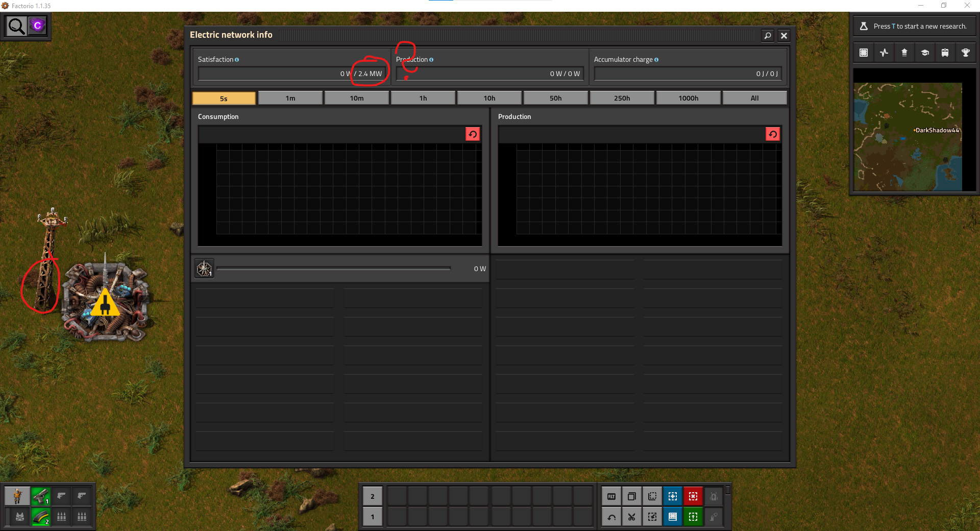Image resolution: width=980 pixels, height=531 pixels.
Task: Select the 250h time range tab
Action: 622,98
